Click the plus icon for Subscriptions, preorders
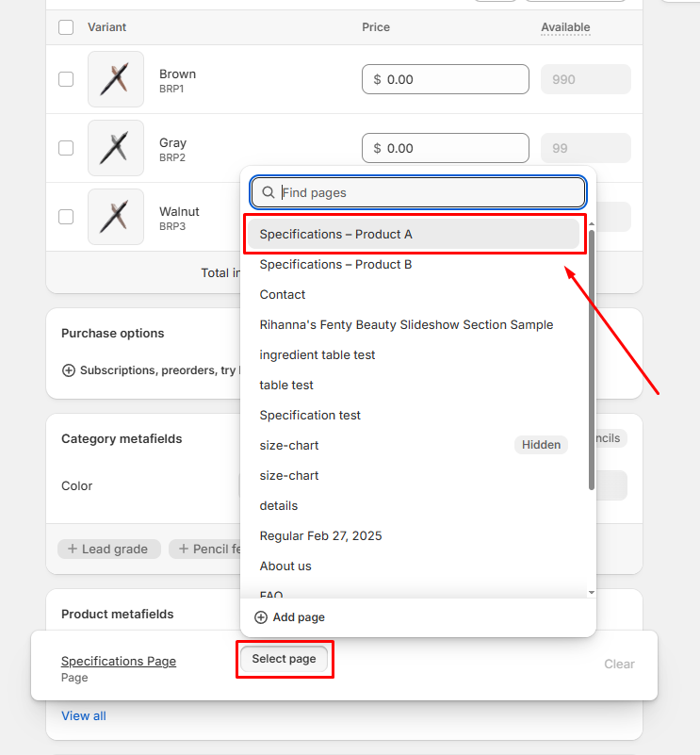 coord(69,370)
